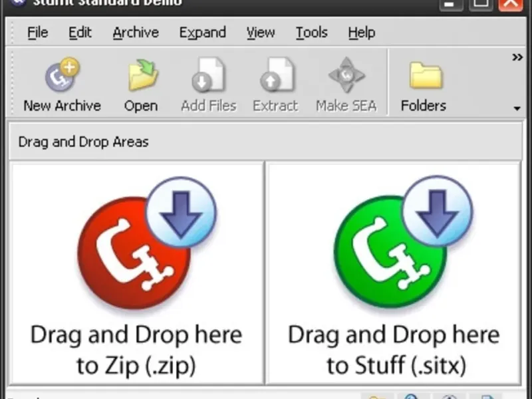Open the Expand menu
Image resolution: width=532 pixels, height=399 pixels.
203,33
